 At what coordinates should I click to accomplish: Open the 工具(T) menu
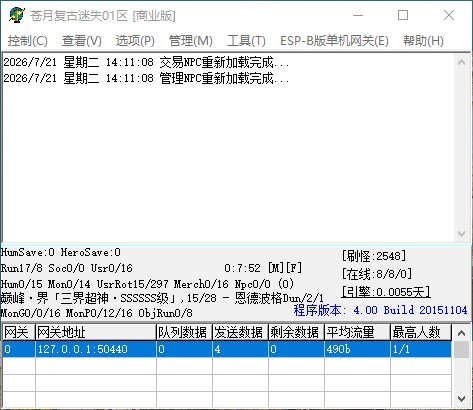coord(246,41)
